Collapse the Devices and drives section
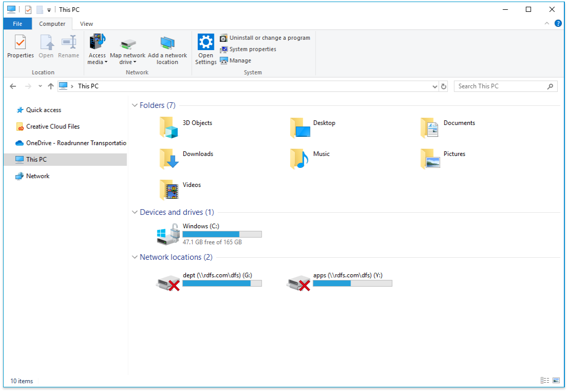The image size is (568, 392). point(135,212)
